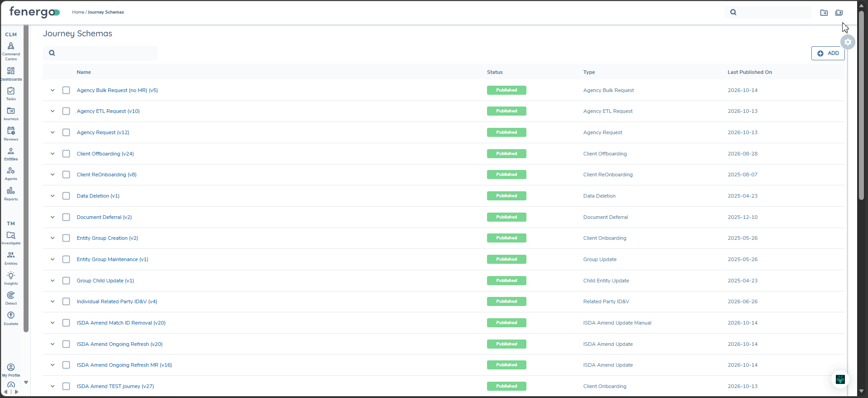Click the Last Published On column header
The image size is (868, 398).
coord(750,72)
